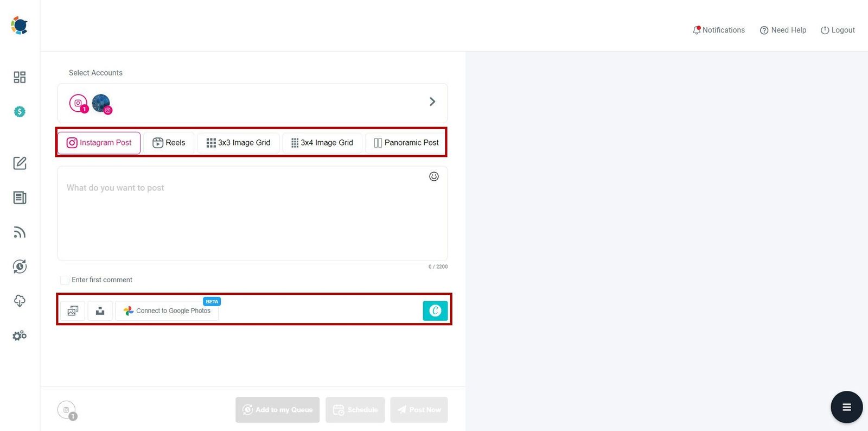Click the image gallery upload icon
Image resolution: width=868 pixels, height=431 pixels.
point(73,311)
